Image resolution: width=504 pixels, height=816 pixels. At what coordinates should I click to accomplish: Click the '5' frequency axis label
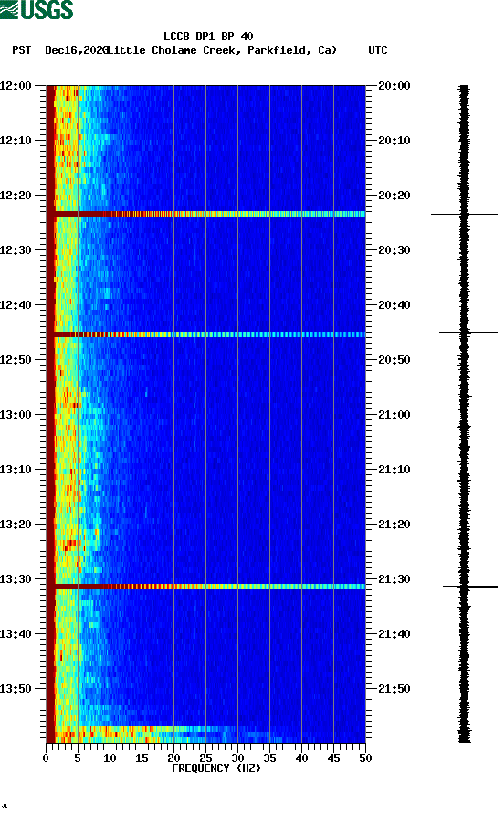(x=78, y=758)
